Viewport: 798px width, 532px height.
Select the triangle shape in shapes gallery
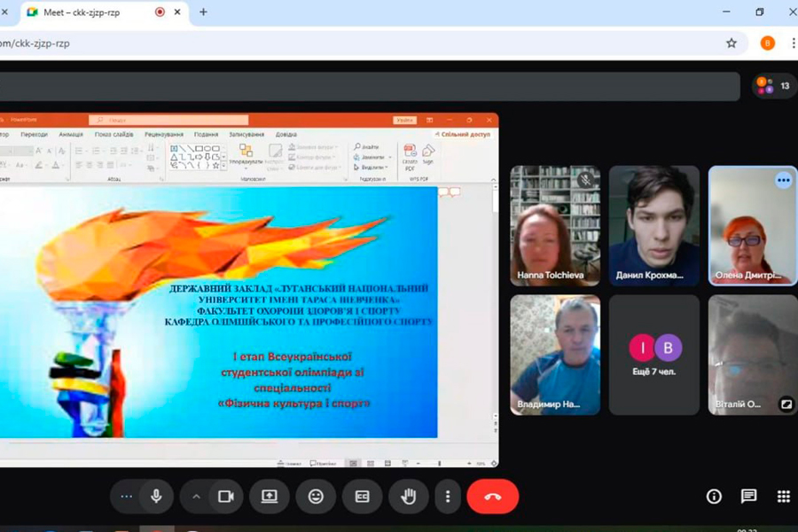pyautogui.click(x=174, y=157)
